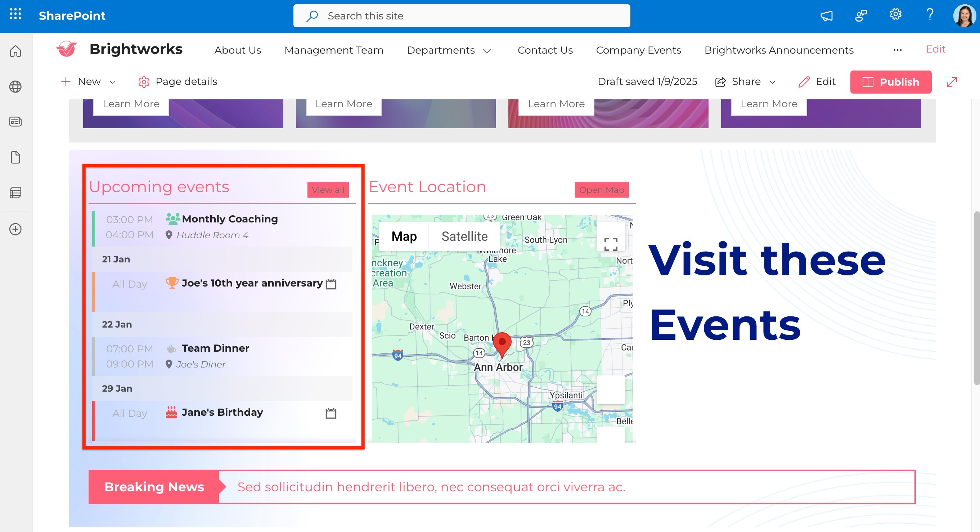Screen dimensions: 980x532
Task: Click the Search this site field
Action: (461, 16)
